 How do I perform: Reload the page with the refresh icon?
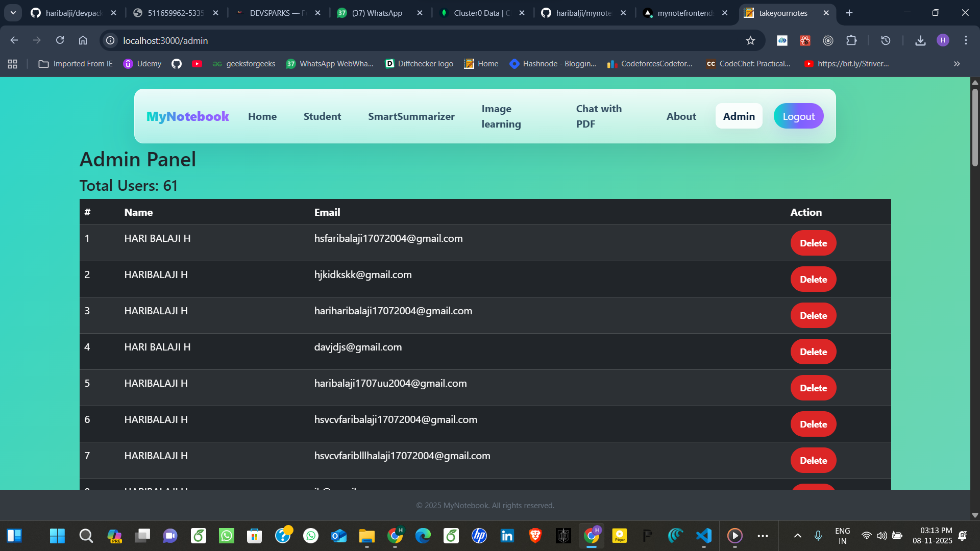[x=60, y=40]
